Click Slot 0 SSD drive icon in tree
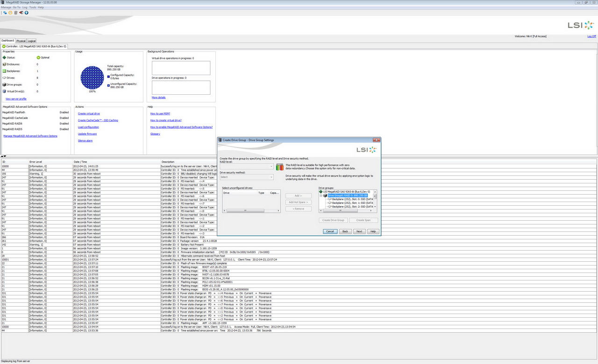598x364 pixels. [x=329, y=199]
